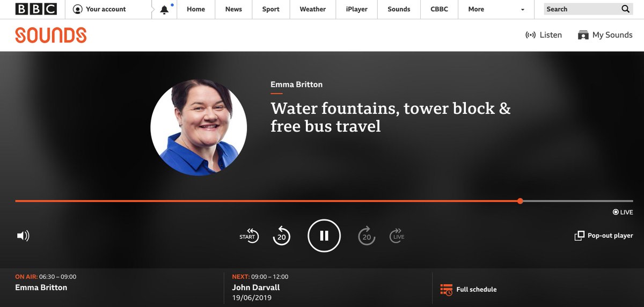The width and height of the screenshot is (644, 307).
Task: Rewind 20 seconds
Action: tap(281, 236)
